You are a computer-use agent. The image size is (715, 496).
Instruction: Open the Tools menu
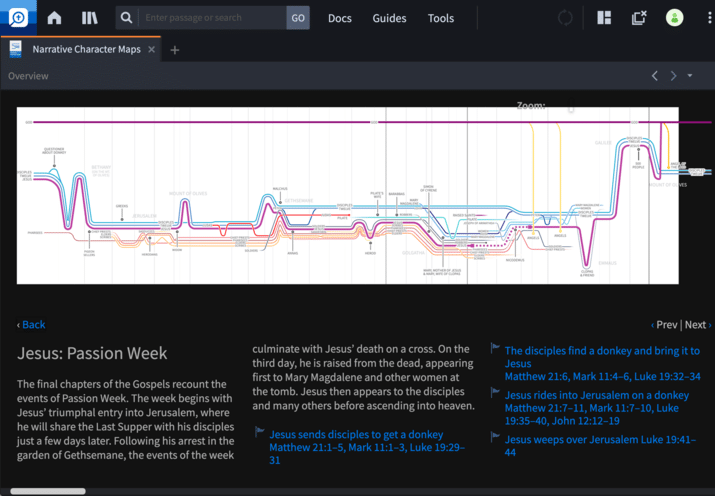tap(440, 18)
